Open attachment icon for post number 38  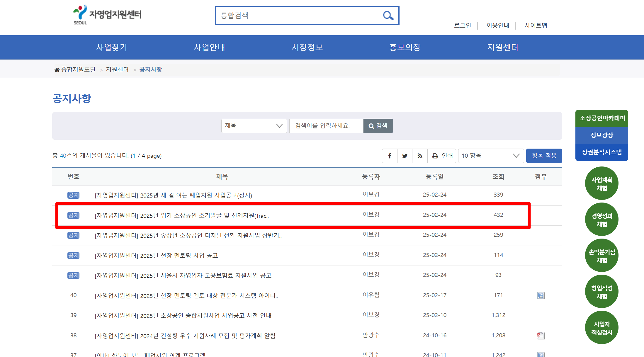click(541, 336)
